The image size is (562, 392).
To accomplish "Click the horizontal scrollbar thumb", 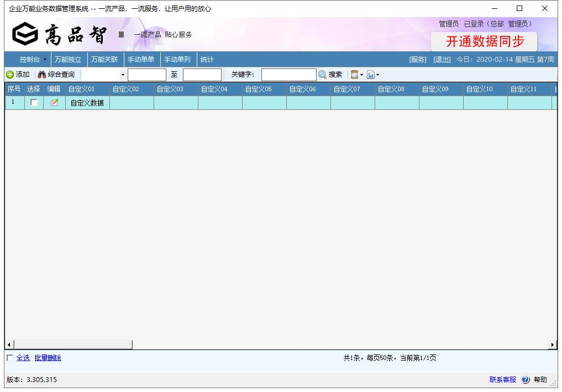I will [x=73, y=345].
